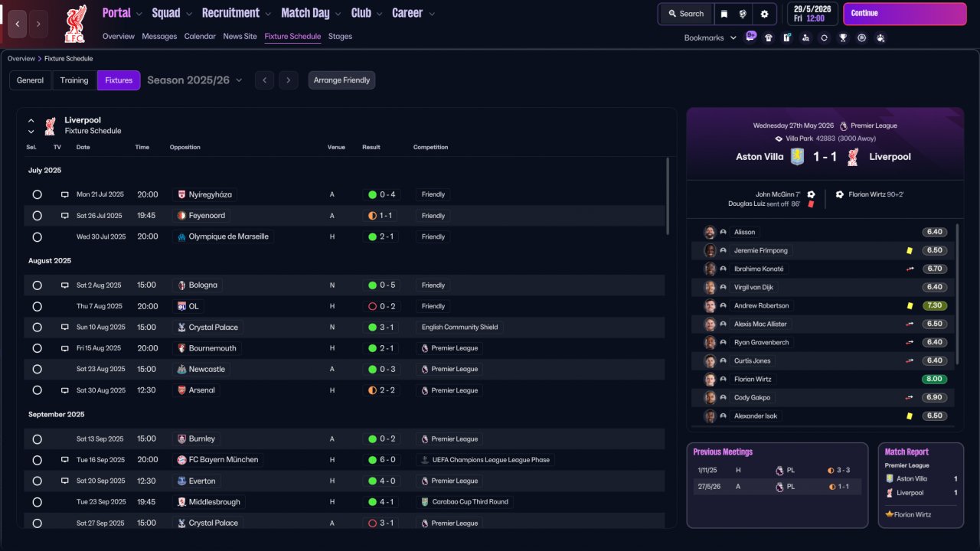Screen dimensions: 980x551
Task: Click the Liverpool crest in match summary
Action: click(x=854, y=157)
